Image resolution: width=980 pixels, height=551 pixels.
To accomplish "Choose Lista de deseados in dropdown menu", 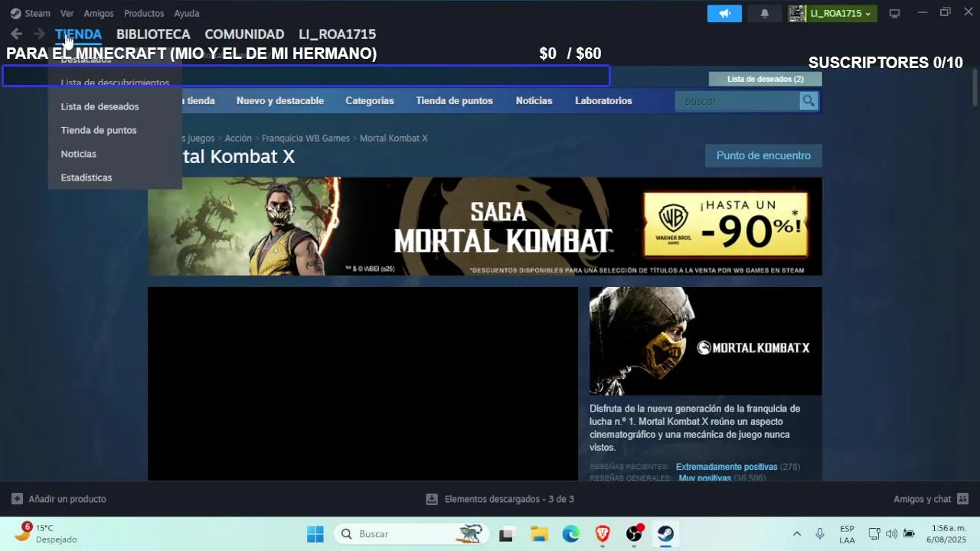I will (x=115, y=106).
